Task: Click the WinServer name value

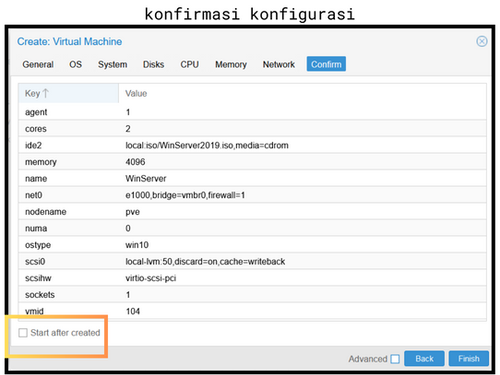Action: pyautogui.click(x=146, y=179)
